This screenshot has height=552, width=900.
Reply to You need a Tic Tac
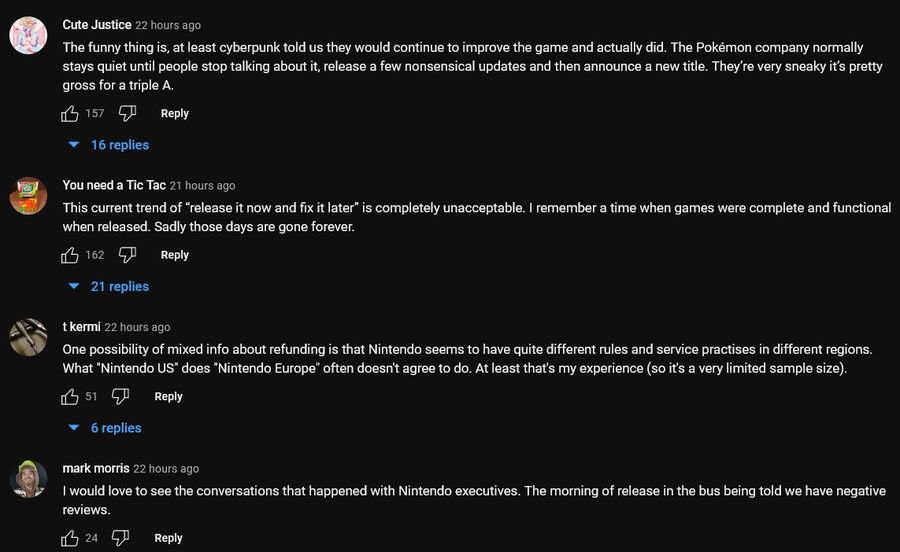click(x=175, y=255)
